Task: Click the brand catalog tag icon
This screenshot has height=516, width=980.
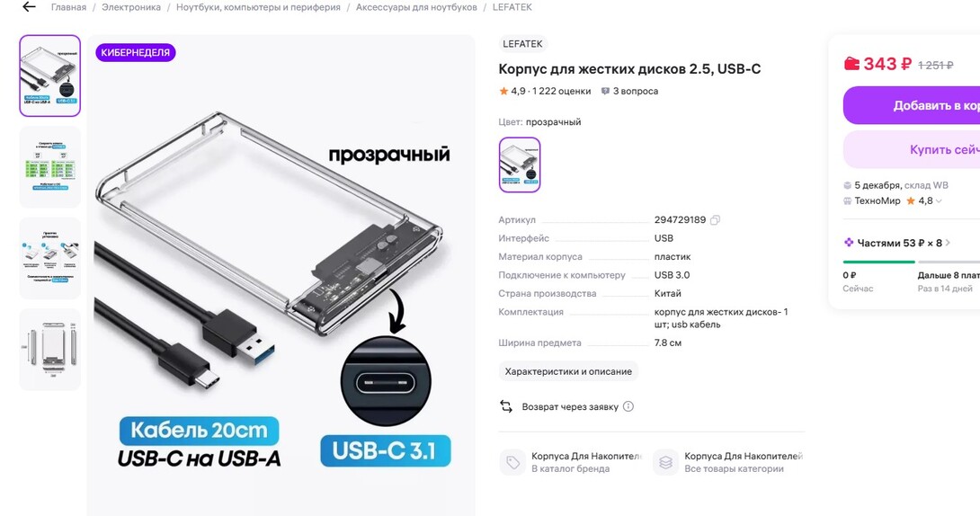Action: point(512,462)
